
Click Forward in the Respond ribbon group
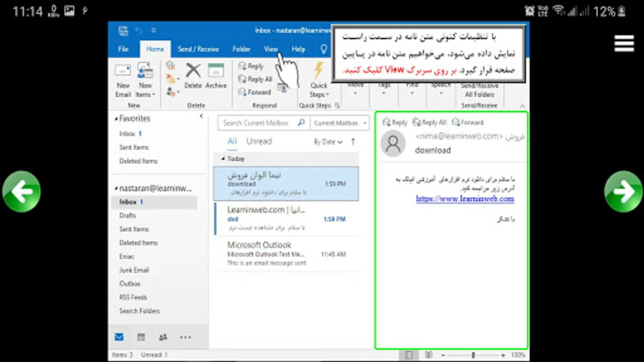254,92
